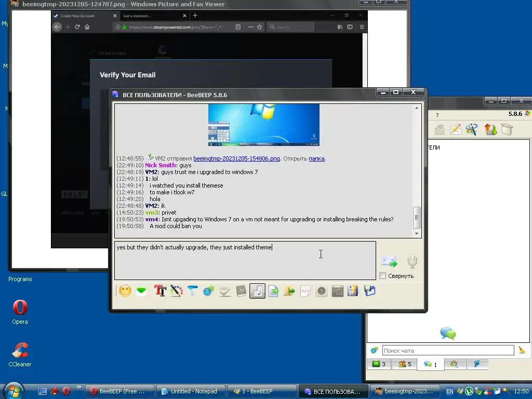Click the chat bubbles icon in main window
532x399 pixels.
coord(448,333)
